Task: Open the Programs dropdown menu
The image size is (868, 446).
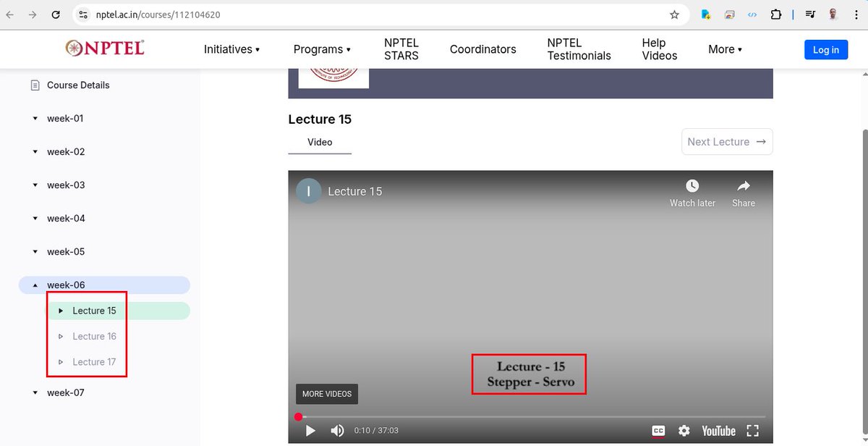Action: click(322, 49)
